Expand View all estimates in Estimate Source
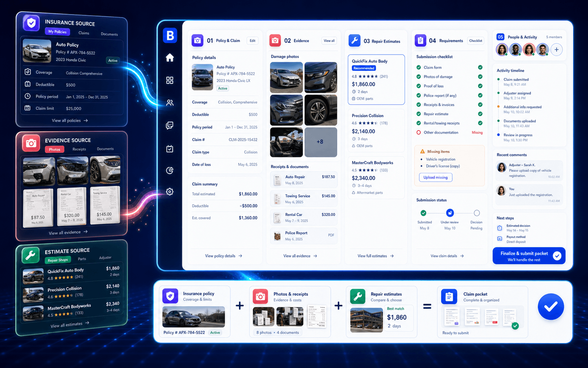The image size is (588, 368). (x=70, y=325)
